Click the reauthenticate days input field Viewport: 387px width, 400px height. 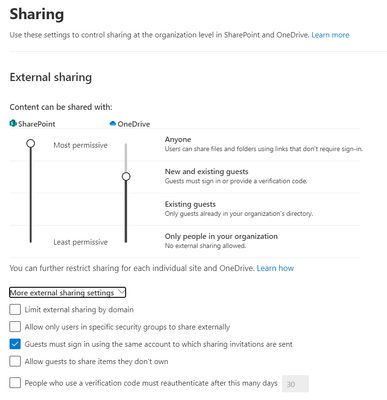[x=295, y=384]
